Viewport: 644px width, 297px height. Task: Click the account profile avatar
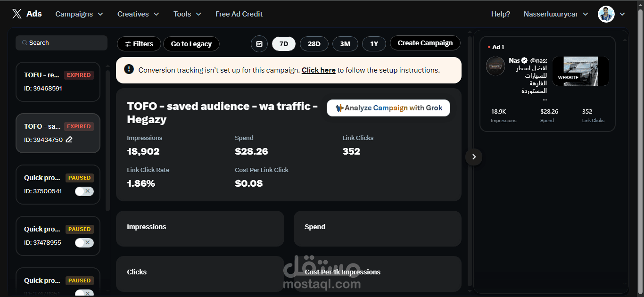(x=606, y=14)
